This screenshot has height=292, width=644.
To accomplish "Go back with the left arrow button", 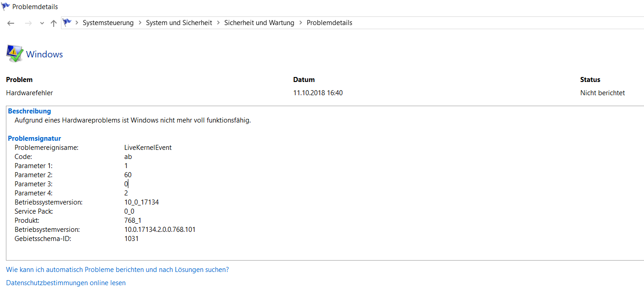I will coord(11,23).
